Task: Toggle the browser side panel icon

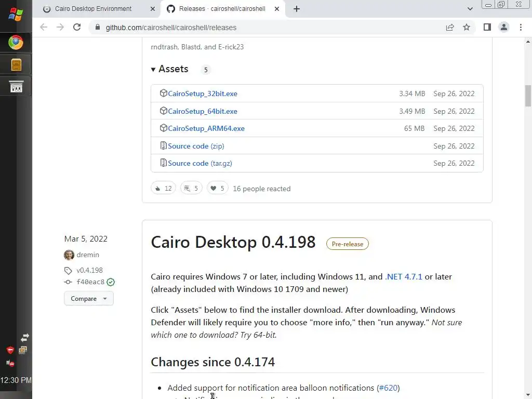Action: [x=487, y=28]
